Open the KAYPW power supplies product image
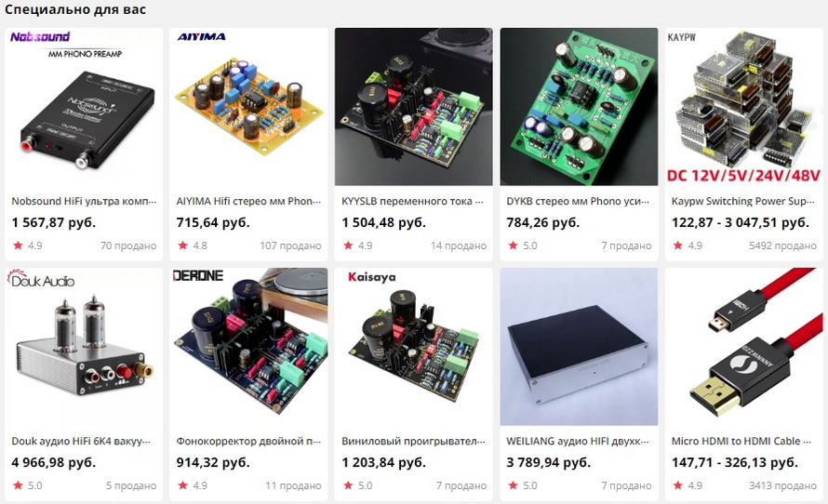828x504 pixels. pos(743,107)
